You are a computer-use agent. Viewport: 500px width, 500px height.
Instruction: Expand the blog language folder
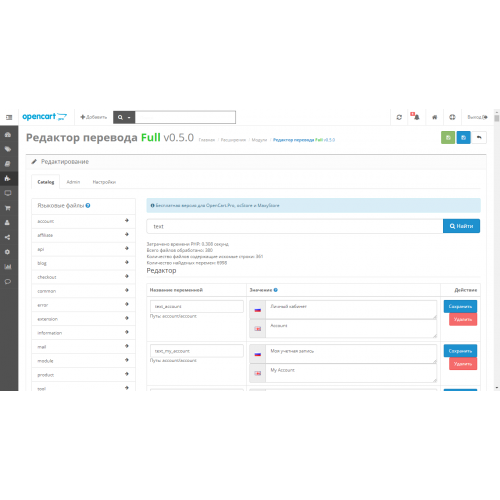[x=83, y=263]
